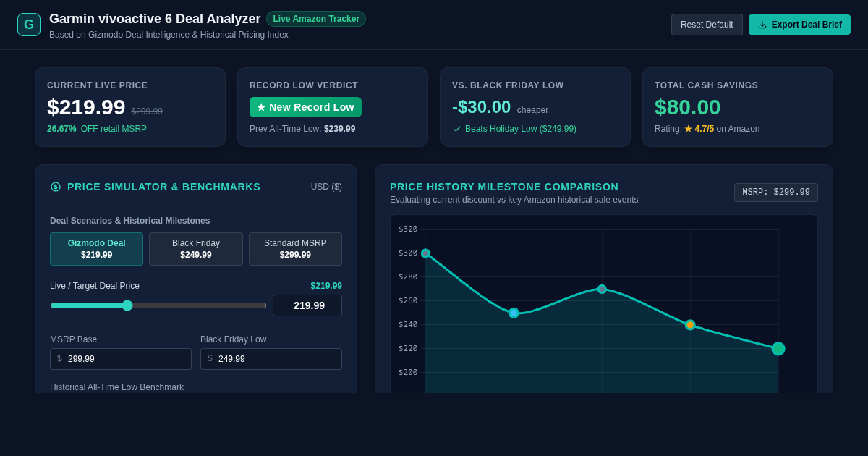Click the Gizmodo Deal Intelligence subtitle text
Viewport: 868px width, 456px height.
click(169, 35)
